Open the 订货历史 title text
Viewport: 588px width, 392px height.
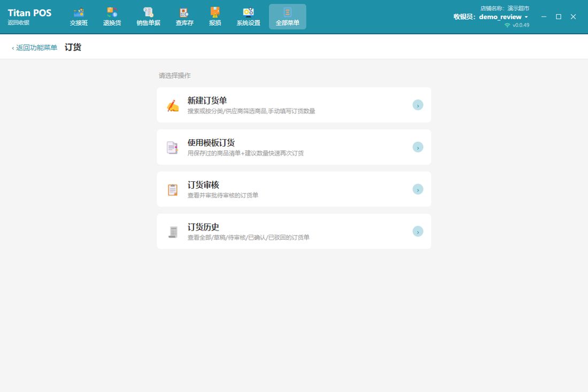(203, 227)
